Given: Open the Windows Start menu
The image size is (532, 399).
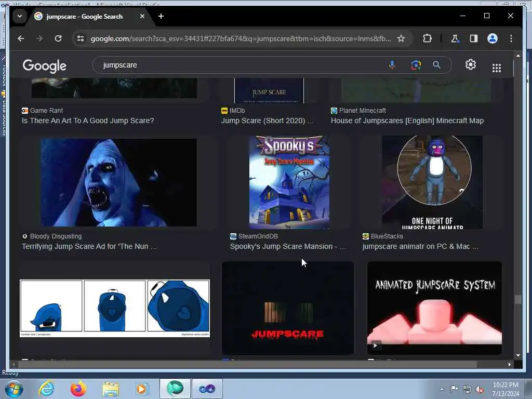Looking at the screenshot, I should pyautogui.click(x=14, y=389).
